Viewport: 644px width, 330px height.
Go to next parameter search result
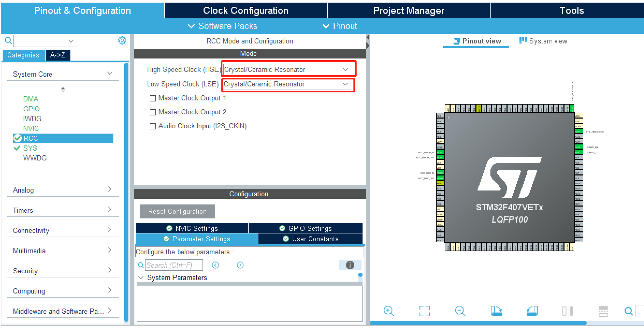point(240,265)
